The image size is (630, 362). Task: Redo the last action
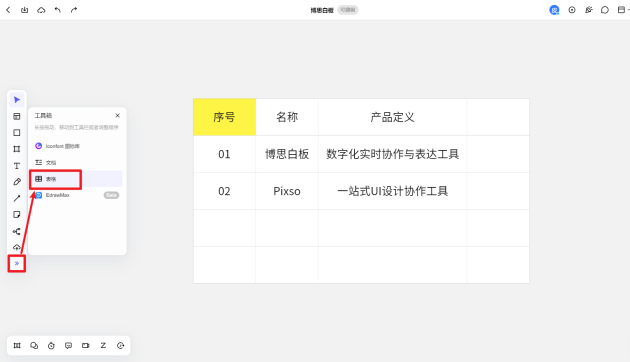click(74, 10)
